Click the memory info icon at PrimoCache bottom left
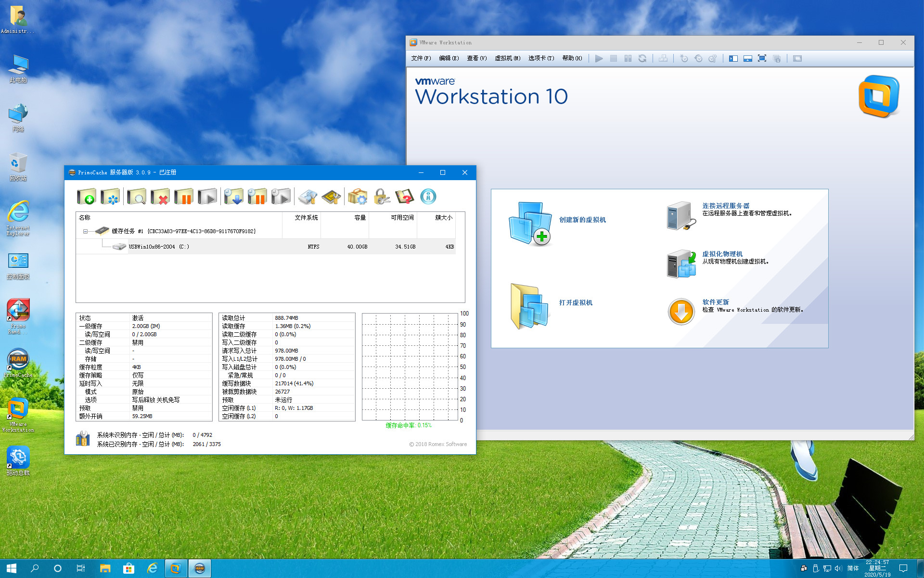 [x=83, y=439]
